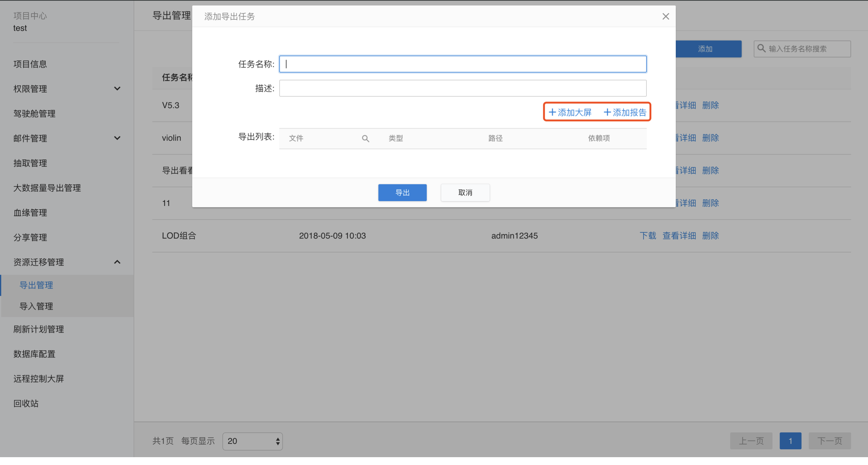Screen dimensions: 868x465
Task: Open the 每页显示 page size dropdown
Action: [x=252, y=441]
